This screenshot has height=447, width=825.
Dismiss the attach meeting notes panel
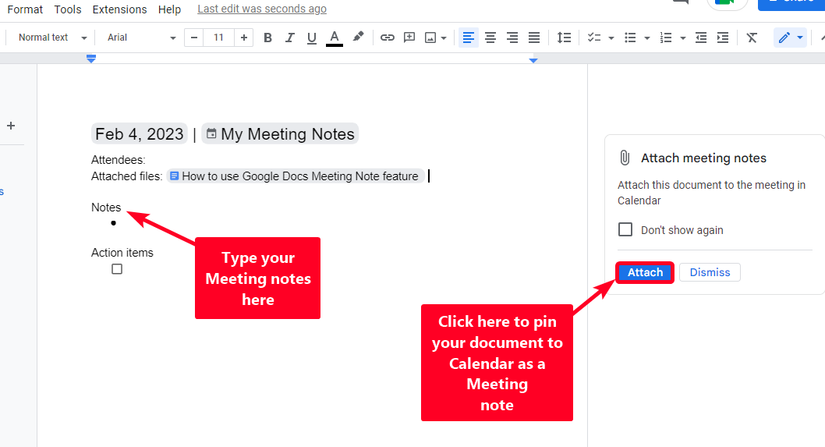point(710,272)
